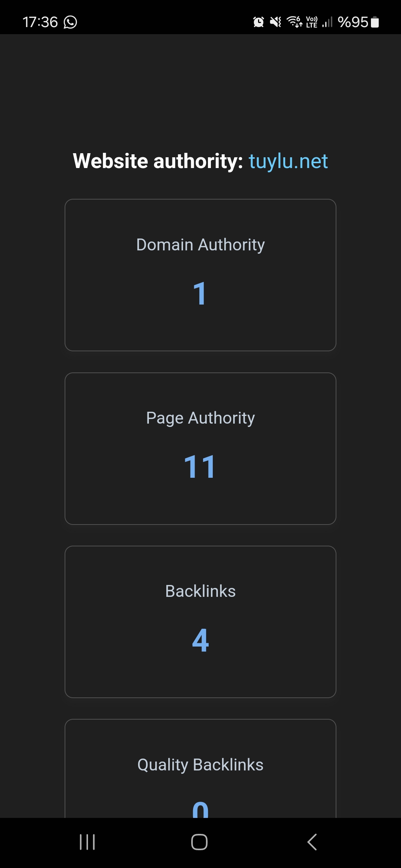The image size is (401, 868).
Task: Tap the %95 battery percentage
Action: point(353,22)
